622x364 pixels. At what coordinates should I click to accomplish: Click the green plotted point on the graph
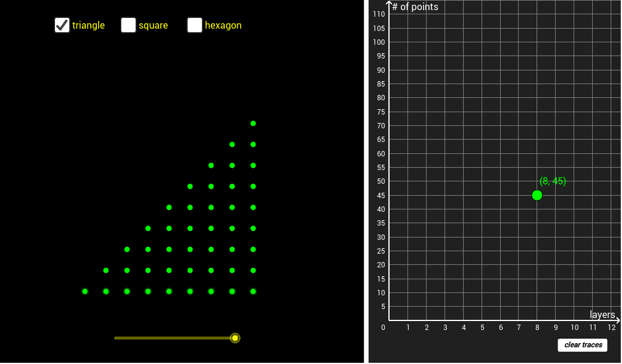click(x=537, y=195)
